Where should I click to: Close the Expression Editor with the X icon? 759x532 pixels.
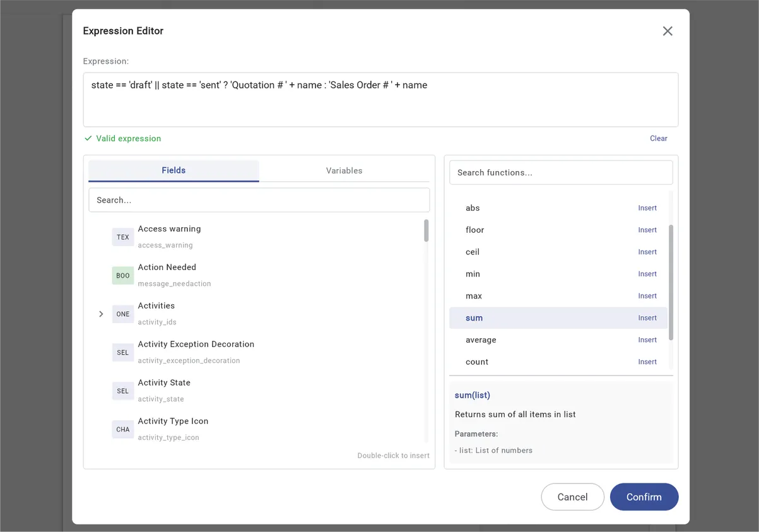tap(667, 30)
